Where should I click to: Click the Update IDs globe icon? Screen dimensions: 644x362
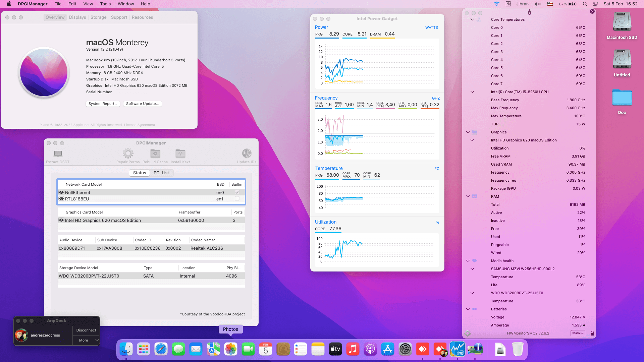click(247, 154)
